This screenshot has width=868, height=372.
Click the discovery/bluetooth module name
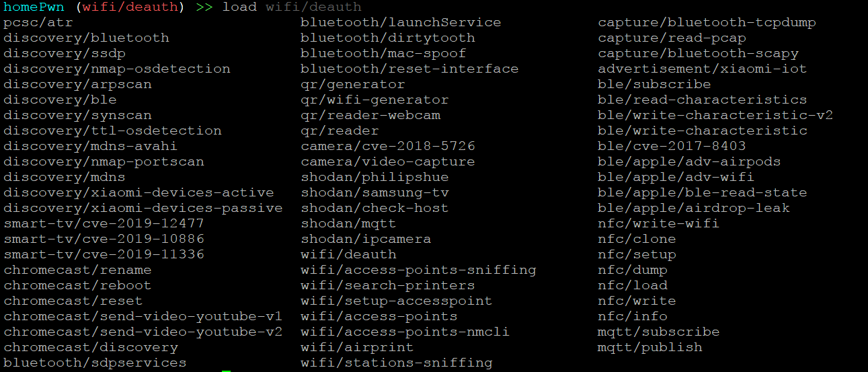click(x=86, y=38)
